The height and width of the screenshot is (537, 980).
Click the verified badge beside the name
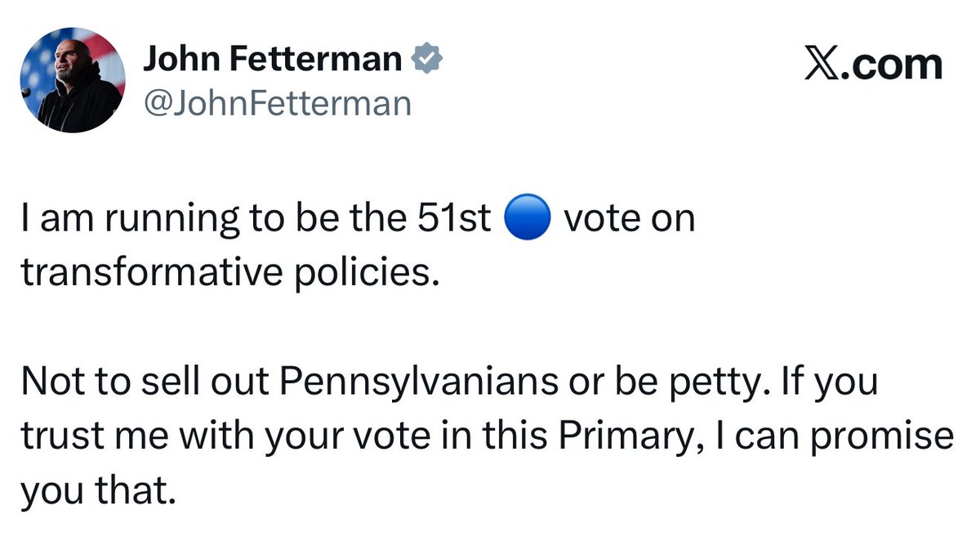point(427,59)
